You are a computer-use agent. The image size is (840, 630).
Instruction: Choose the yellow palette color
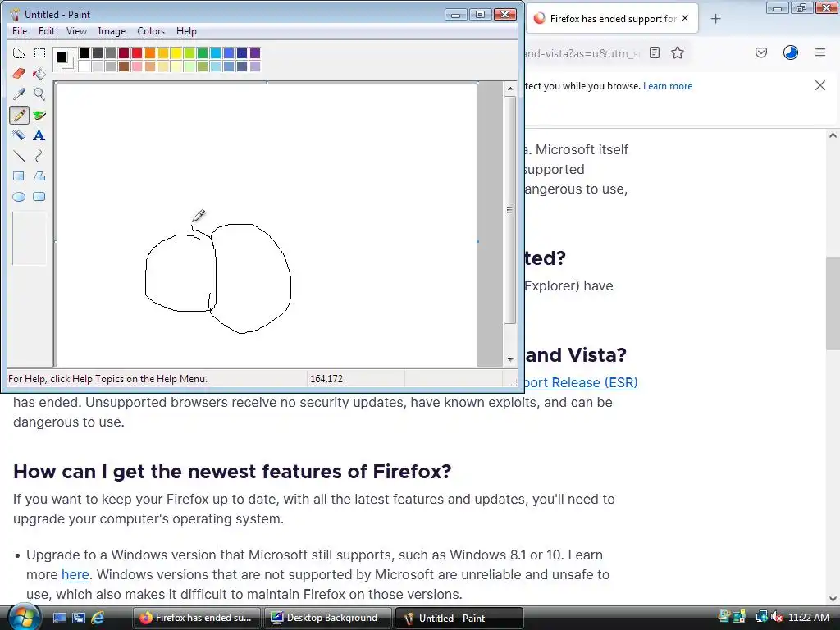tap(176, 53)
